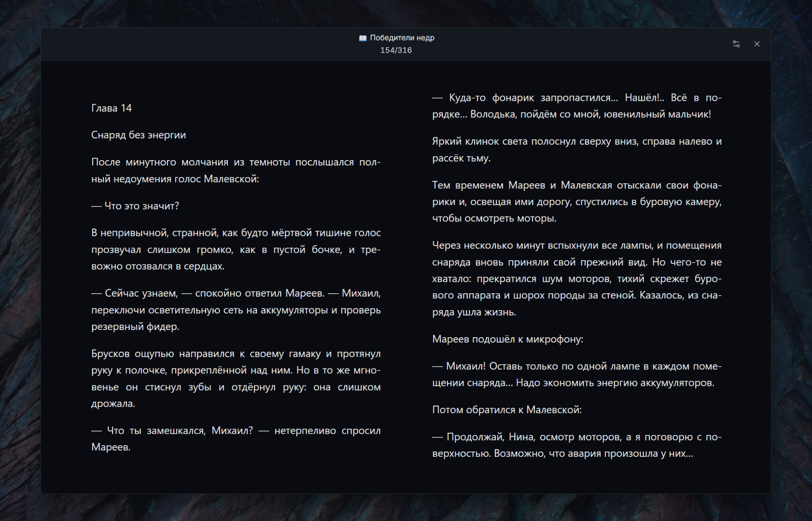Click the dialogue — Продолжай, Нина, осмотр моторов
This screenshot has width=812, height=521.
click(x=577, y=445)
